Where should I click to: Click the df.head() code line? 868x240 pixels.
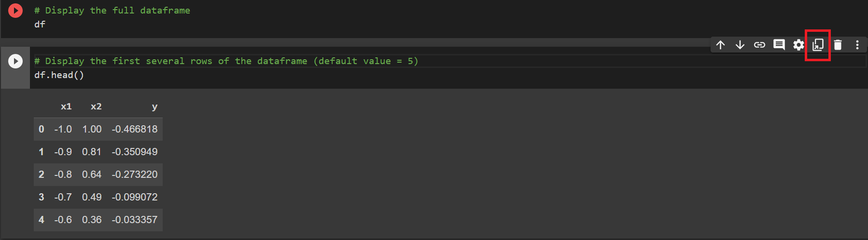point(59,75)
